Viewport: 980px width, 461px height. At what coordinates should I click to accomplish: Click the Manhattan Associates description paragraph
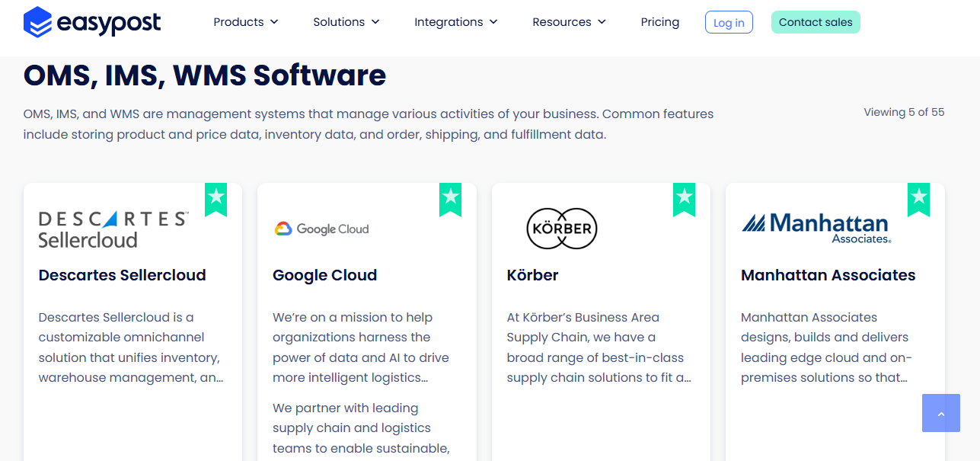(x=825, y=347)
